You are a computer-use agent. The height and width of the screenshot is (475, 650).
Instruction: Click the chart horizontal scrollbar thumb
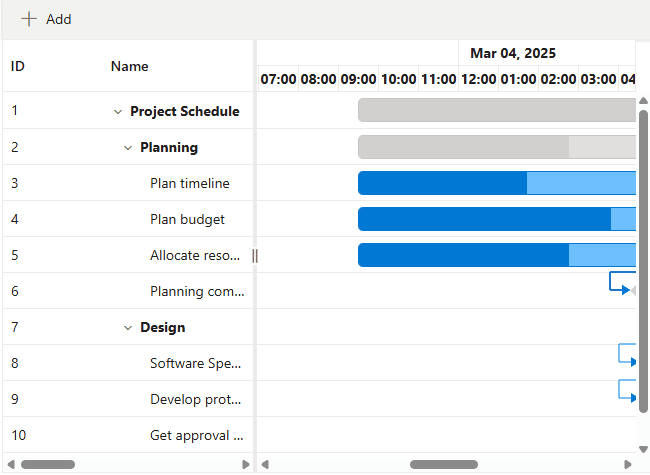pos(444,465)
